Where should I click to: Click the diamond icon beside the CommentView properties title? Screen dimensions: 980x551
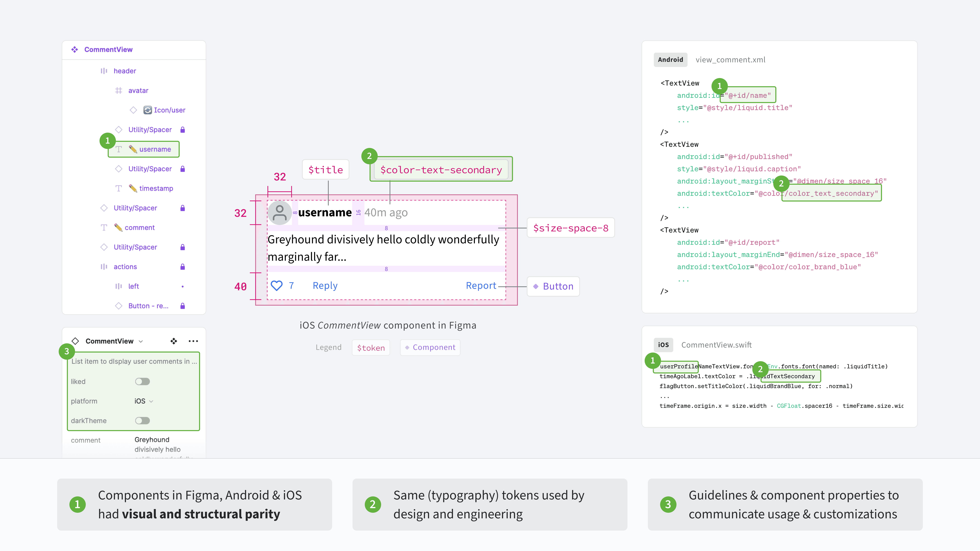click(75, 341)
